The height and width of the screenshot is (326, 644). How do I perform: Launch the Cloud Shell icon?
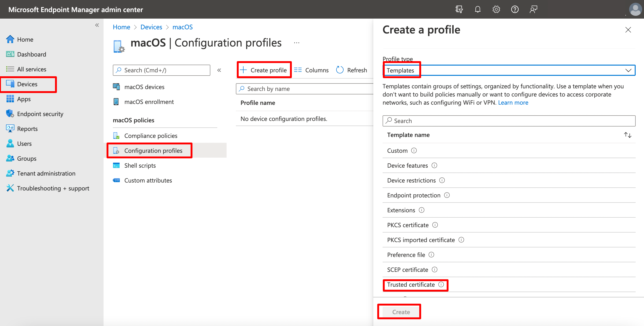(x=459, y=9)
